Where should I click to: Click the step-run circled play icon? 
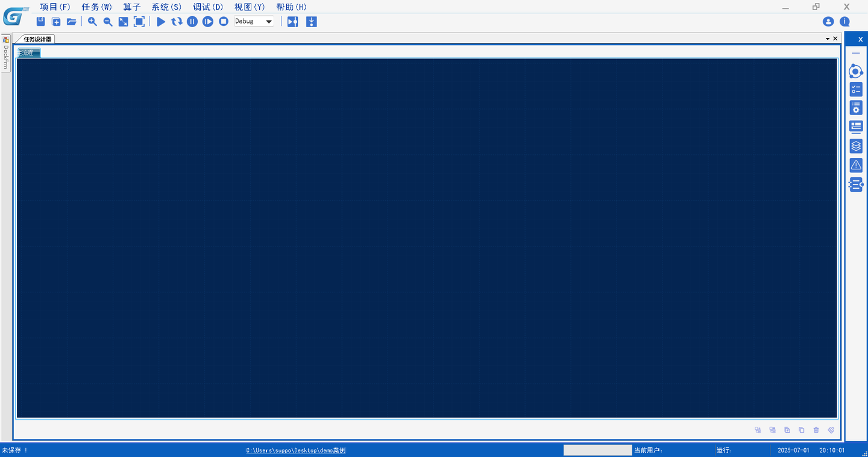[208, 22]
